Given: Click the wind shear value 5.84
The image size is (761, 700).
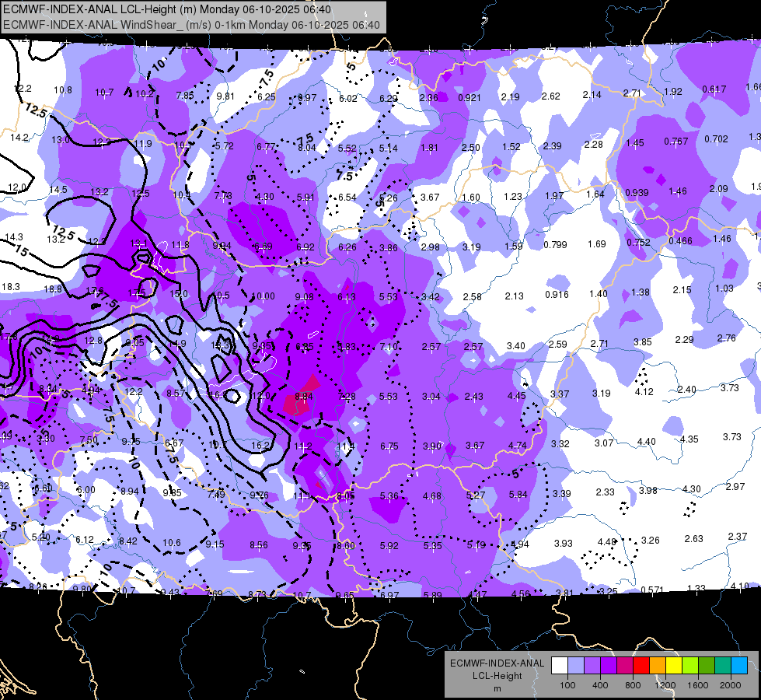Looking at the screenshot, I should coord(518,495).
